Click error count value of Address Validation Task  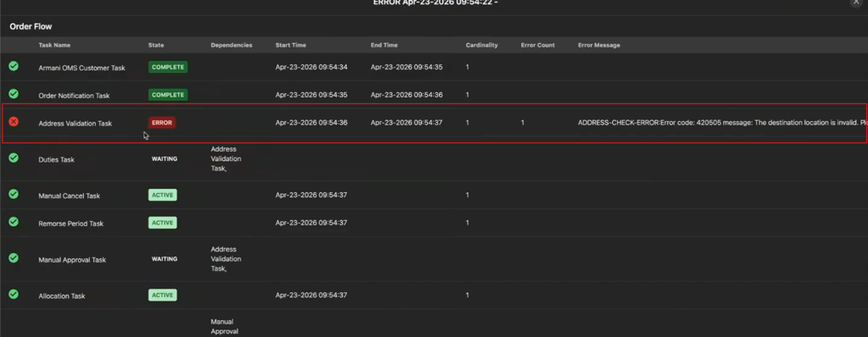click(522, 123)
